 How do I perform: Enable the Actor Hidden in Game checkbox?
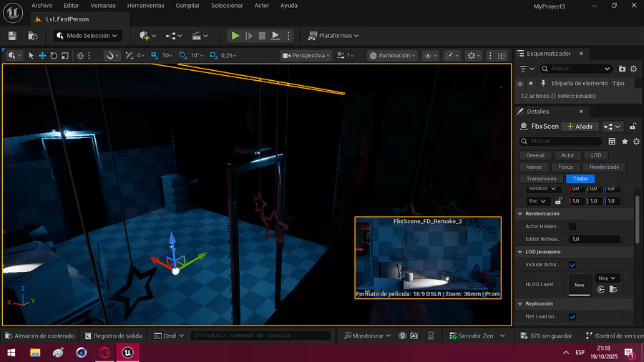(572, 226)
